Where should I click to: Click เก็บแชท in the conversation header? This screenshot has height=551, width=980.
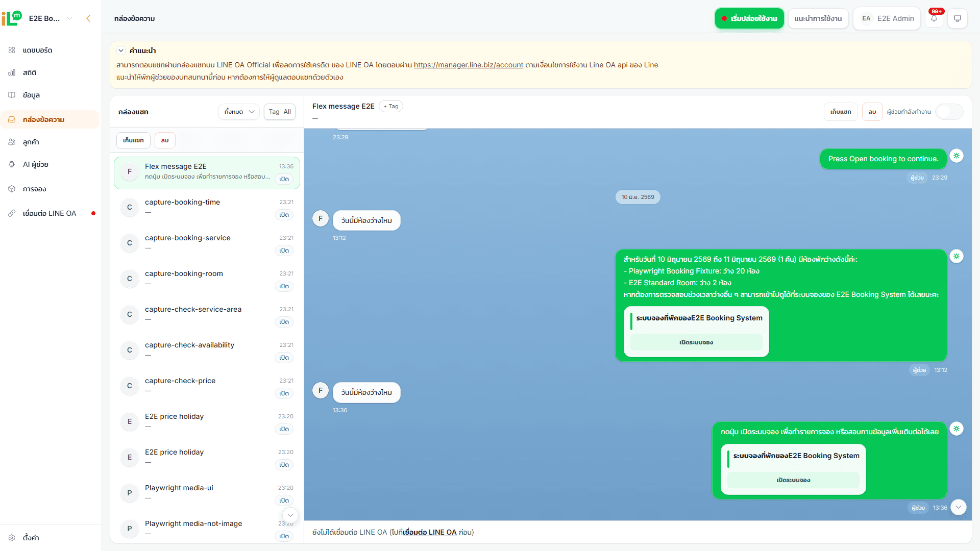pos(841,112)
